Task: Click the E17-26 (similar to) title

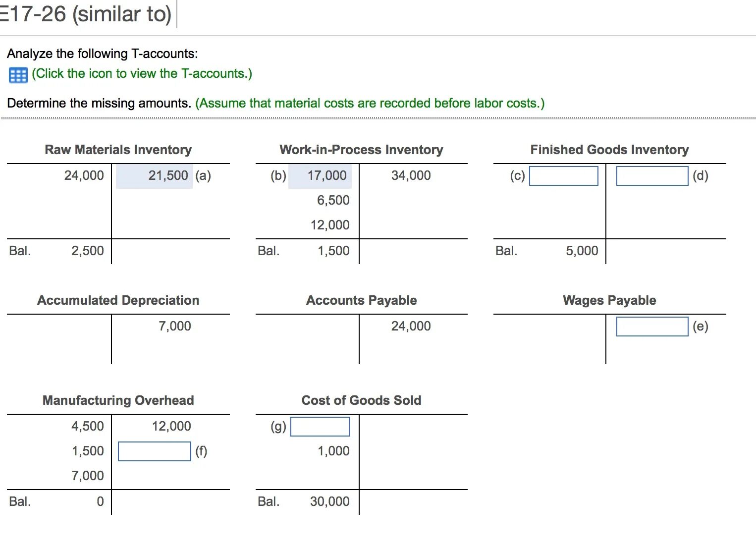Action: [86, 14]
